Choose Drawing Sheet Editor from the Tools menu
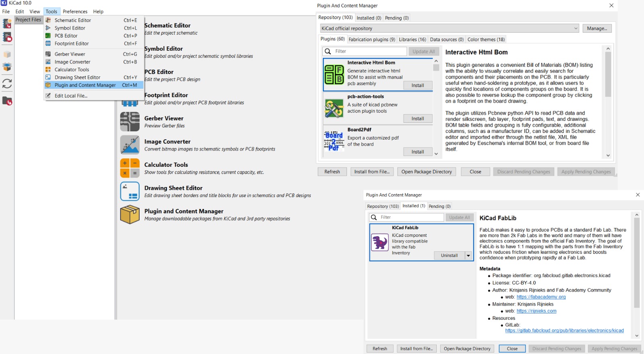Image resolution: width=644 pixels, height=354 pixels. point(93,77)
